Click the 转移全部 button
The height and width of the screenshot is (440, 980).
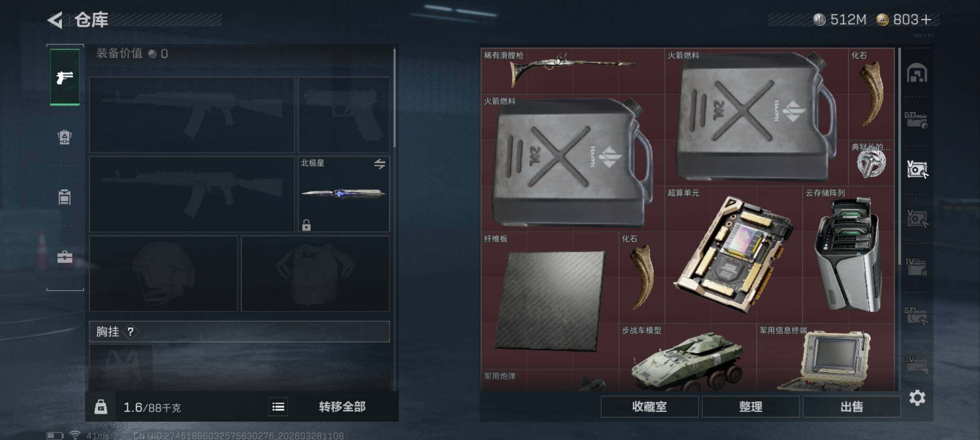(x=342, y=406)
